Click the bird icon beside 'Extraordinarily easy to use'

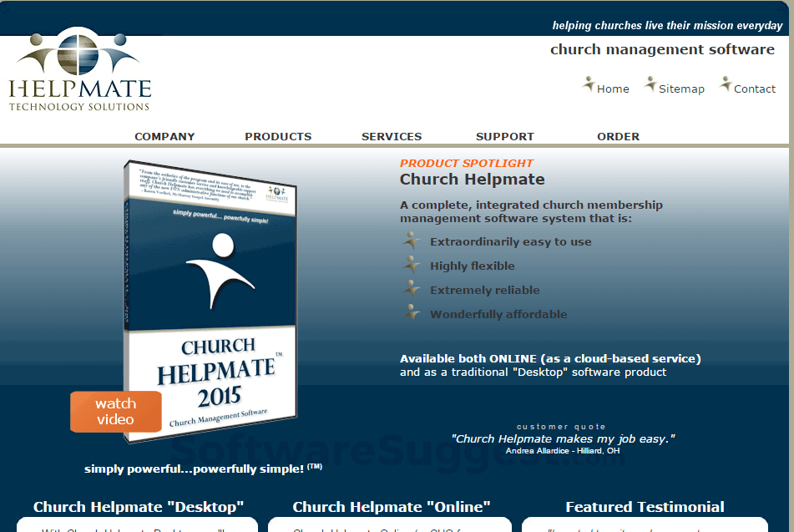click(x=412, y=241)
